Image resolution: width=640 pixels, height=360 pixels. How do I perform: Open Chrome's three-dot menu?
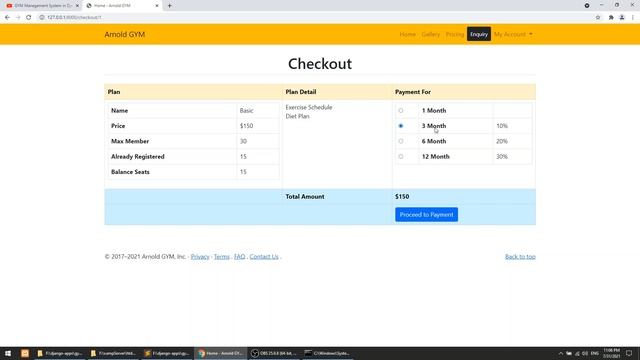[633, 17]
